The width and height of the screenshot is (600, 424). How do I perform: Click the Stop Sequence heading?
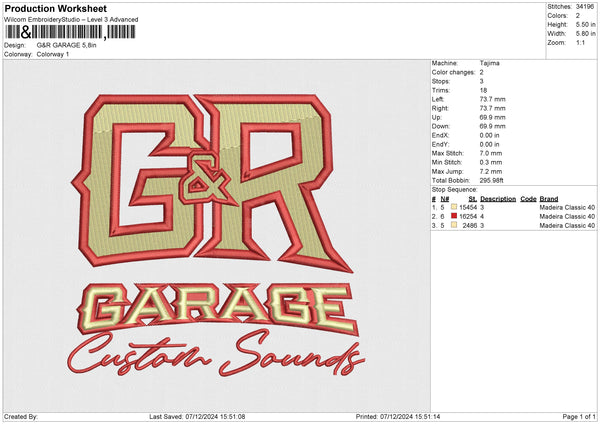pyautogui.click(x=454, y=188)
